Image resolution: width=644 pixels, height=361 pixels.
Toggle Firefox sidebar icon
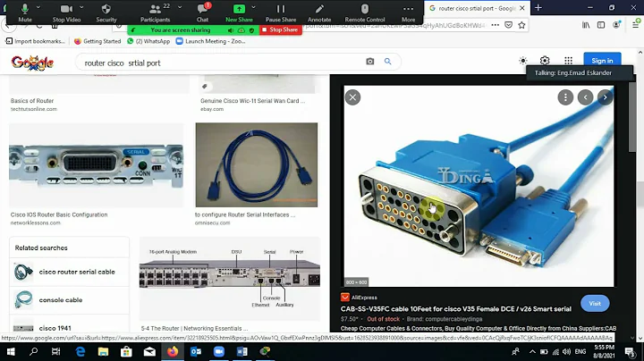(601, 25)
